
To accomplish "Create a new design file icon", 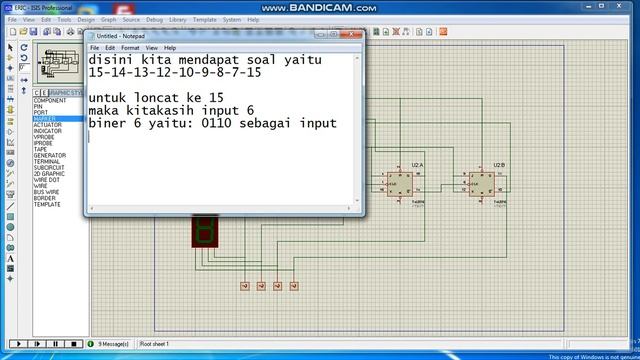I will pyautogui.click(x=13, y=32).
